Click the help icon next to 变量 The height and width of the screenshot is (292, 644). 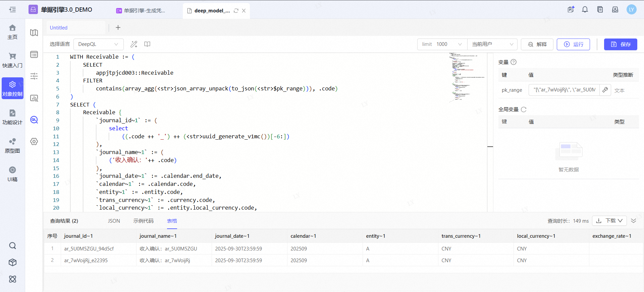pos(514,62)
